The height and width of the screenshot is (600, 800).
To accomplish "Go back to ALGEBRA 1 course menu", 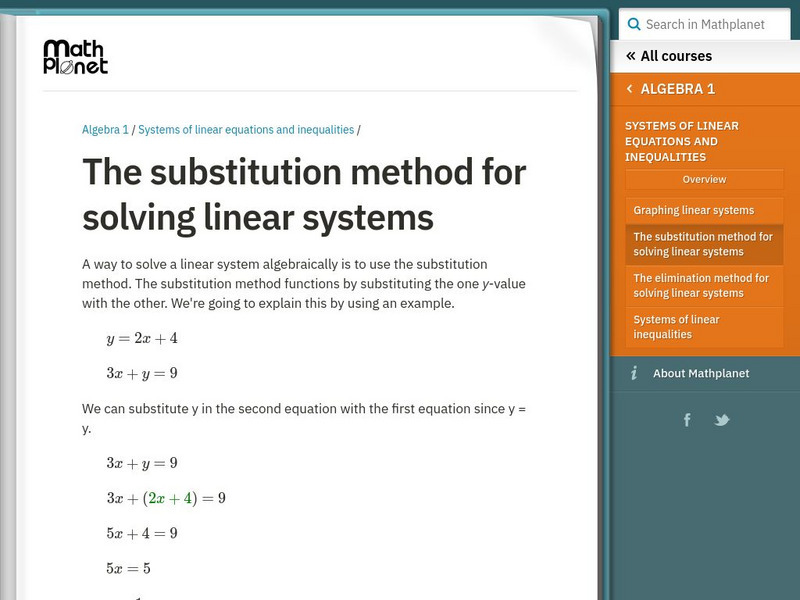I will tap(678, 89).
